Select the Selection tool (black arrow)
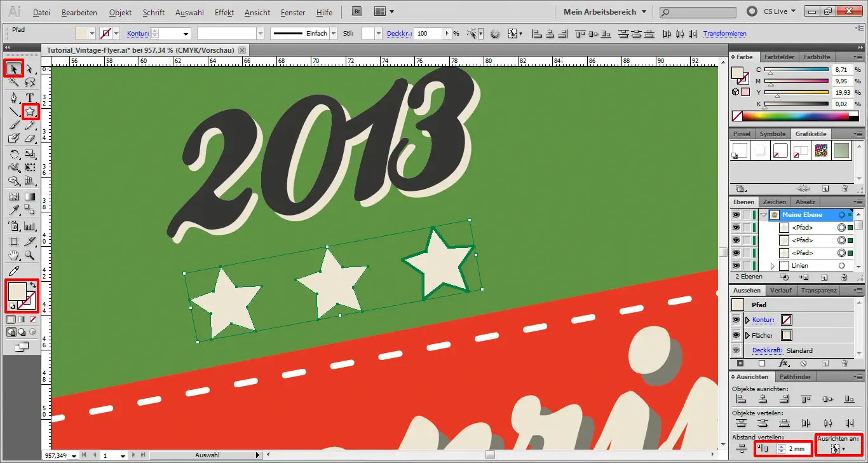The width and height of the screenshot is (868, 463). pyautogui.click(x=13, y=69)
